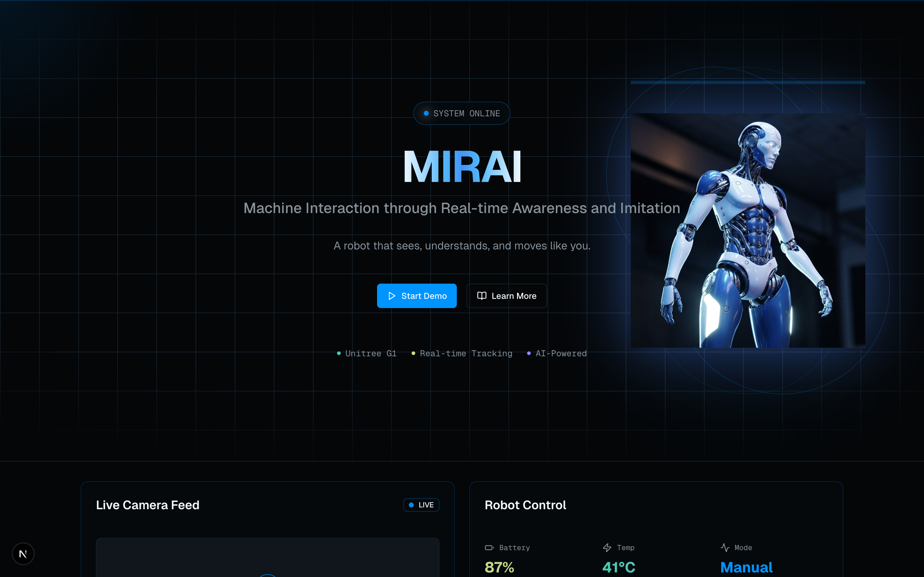
Task: Click the Learn More button
Action: 507,296
